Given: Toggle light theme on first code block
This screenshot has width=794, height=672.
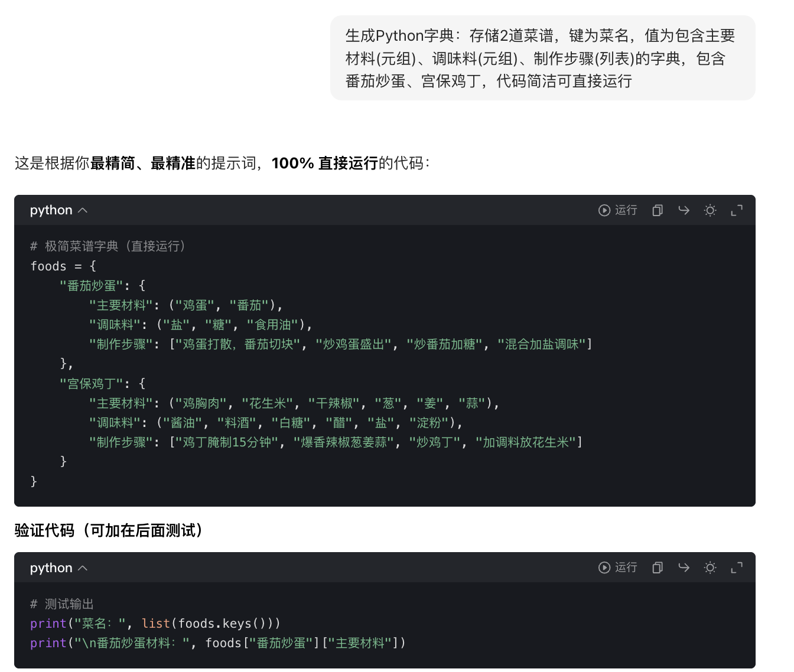Looking at the screenshot, I should point(710,210).
